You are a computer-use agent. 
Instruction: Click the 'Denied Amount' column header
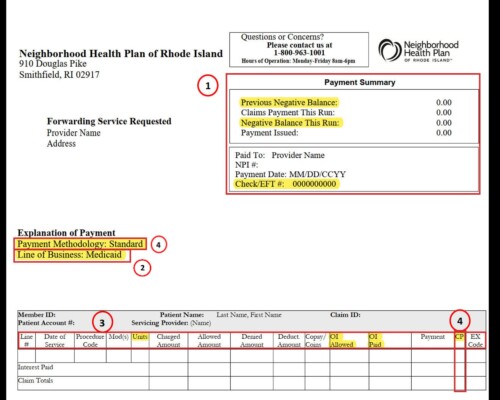pos(252,341)
